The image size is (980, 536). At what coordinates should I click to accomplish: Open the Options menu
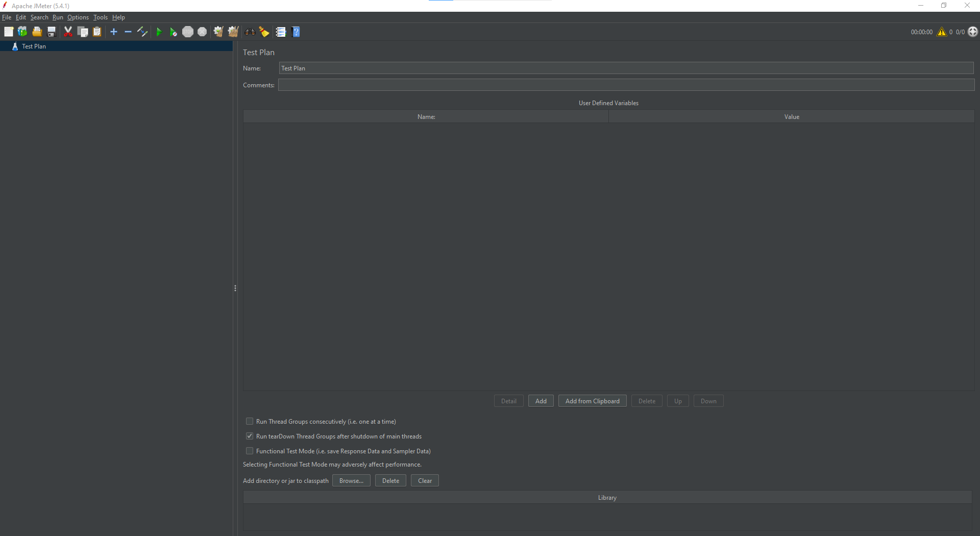tap(78, 17)
